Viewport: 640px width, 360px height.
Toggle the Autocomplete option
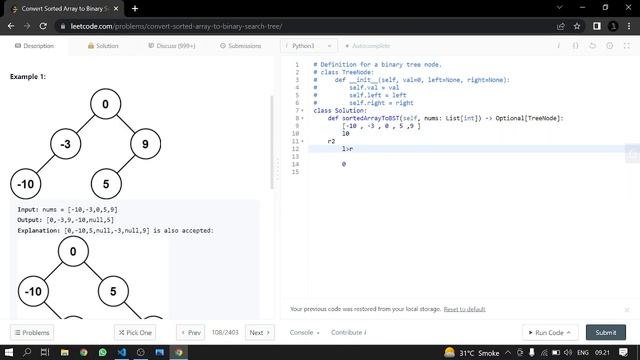pos(367,46)
